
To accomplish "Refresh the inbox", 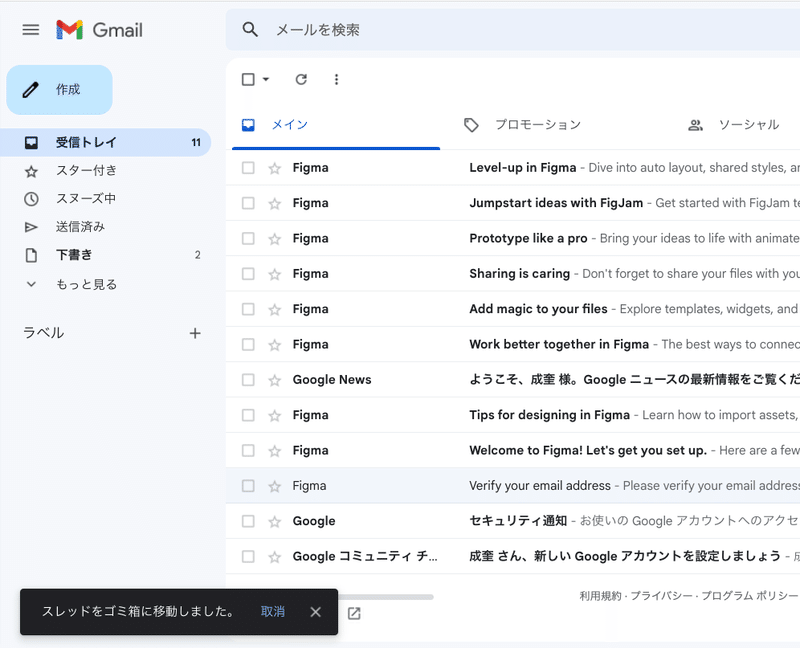I will (301, 80).
